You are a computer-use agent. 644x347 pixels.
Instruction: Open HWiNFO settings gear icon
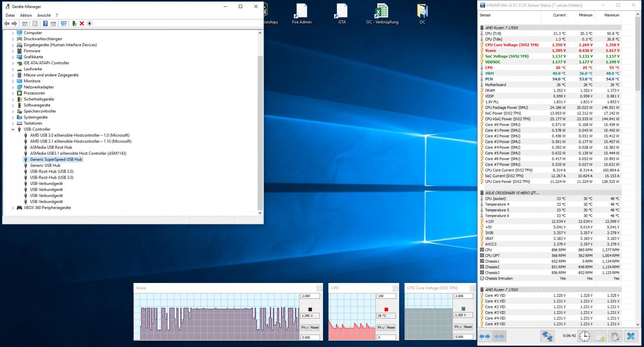tap(615, 336)
